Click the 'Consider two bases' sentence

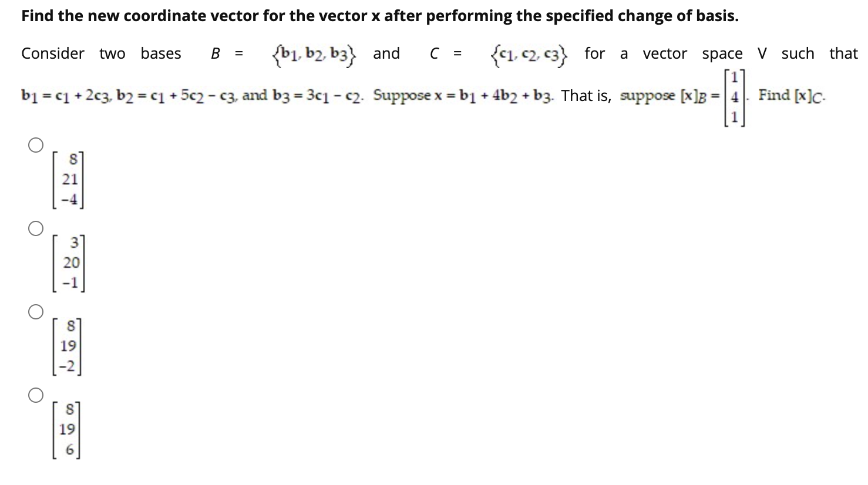101,53
